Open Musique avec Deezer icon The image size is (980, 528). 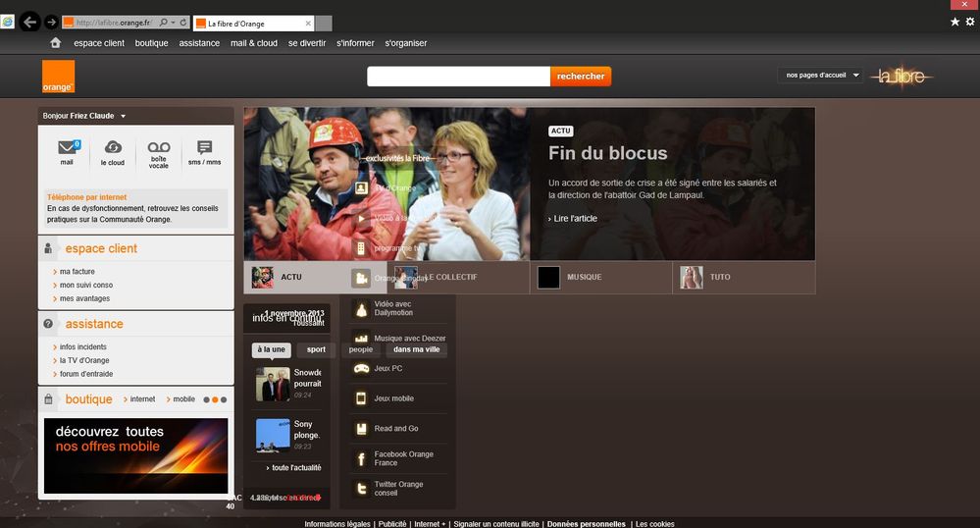[x=361, y=338]
